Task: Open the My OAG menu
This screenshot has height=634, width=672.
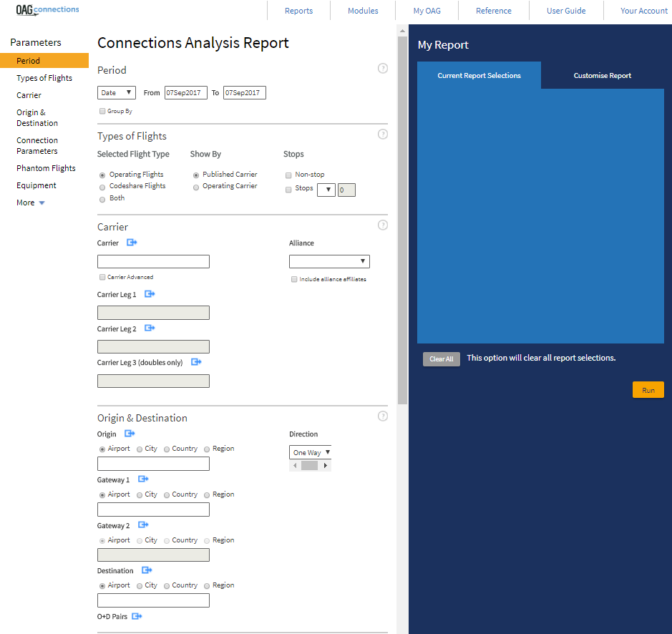Action: pos(427,11)
